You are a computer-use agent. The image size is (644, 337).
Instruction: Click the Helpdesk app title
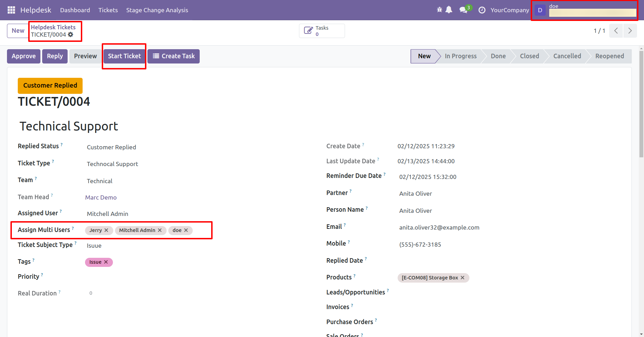[36, 10]
